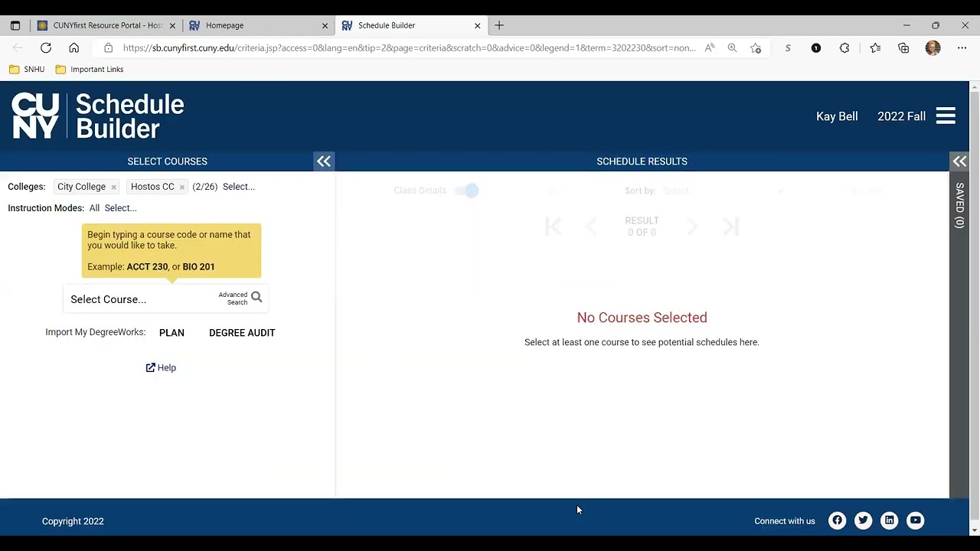Import DegreeWorks DEGREE AUDIT
The height and width of the screenshot is (551, 980).
pyautogui.click(x=242, y=333)
